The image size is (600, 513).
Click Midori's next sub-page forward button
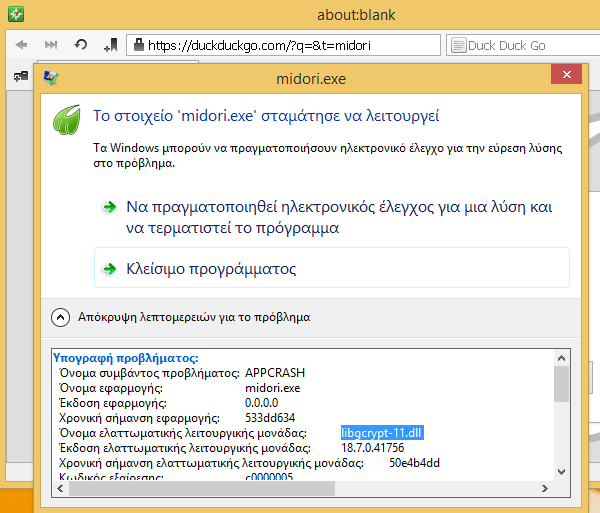click(x=51, y=45)
